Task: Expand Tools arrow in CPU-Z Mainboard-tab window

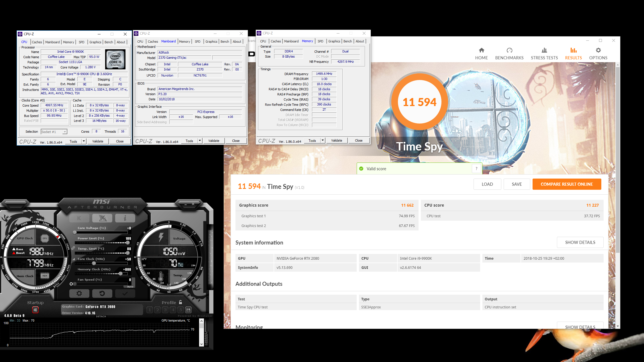Action: click(x=200, y=141)
